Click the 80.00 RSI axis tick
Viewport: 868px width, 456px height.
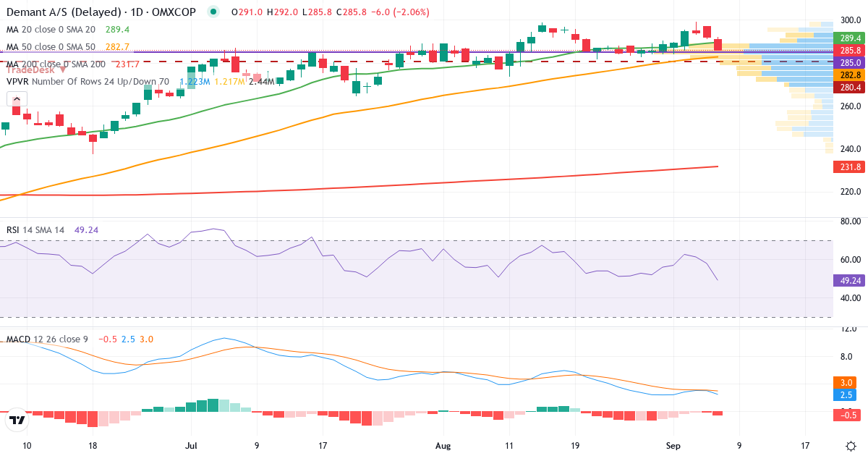(x=850, y=221)
